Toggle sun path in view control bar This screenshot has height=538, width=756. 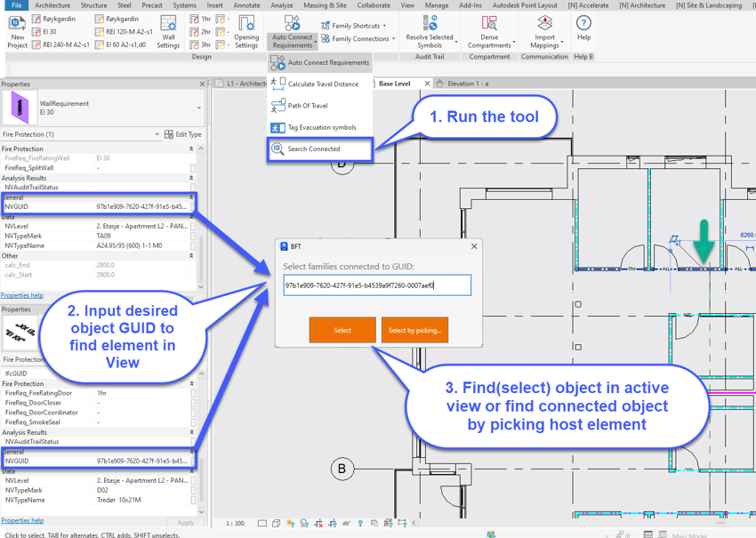click(x=290, y=523)
